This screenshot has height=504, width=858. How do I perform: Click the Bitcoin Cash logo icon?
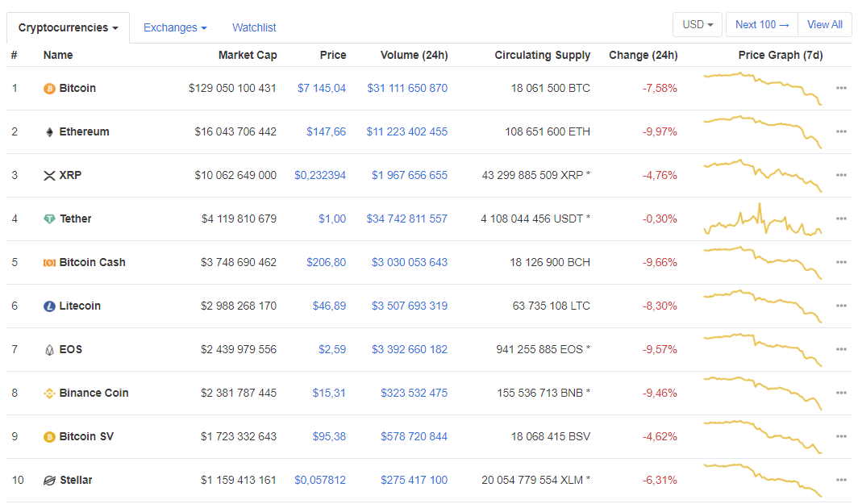tap(49, 263)
